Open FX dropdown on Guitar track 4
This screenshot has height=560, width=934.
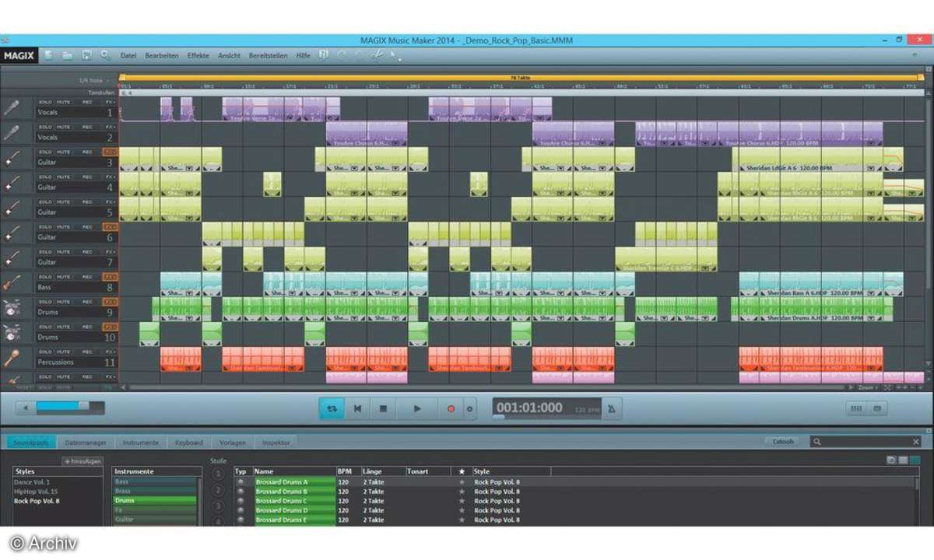(110, 177)
